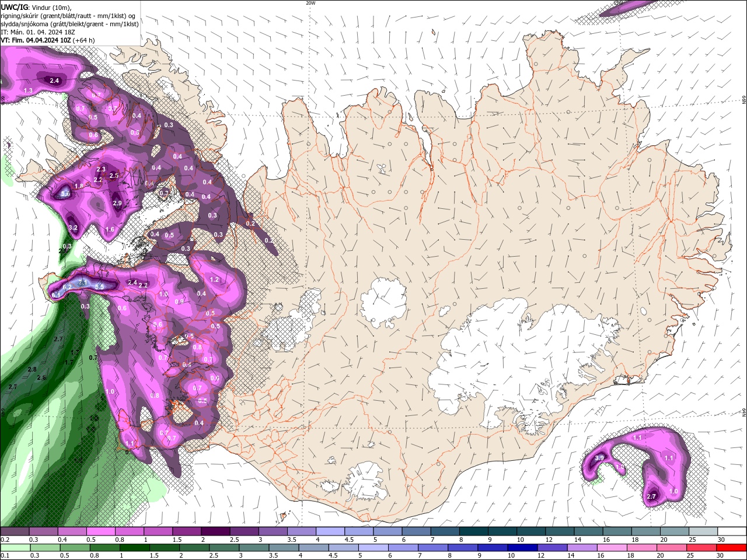Click the white Hofsjökull glacier in central Iceland
Viewport: 747px width, 560px height.
pos(383,302)
